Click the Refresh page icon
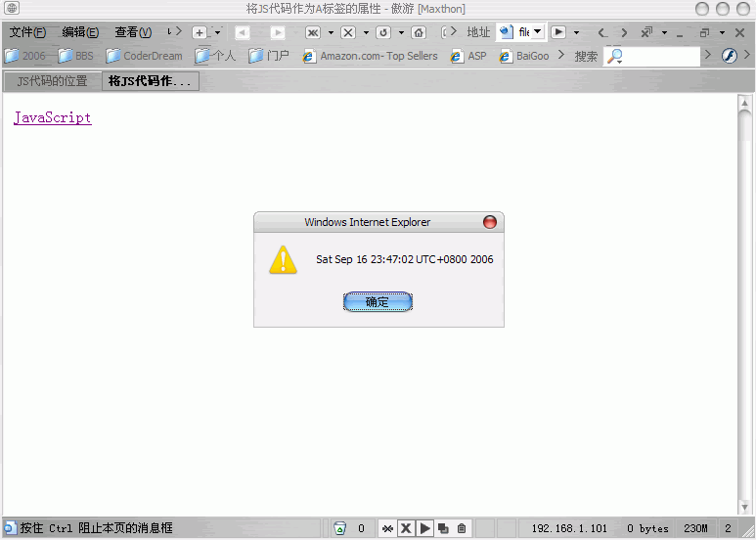 coord(383,33)
